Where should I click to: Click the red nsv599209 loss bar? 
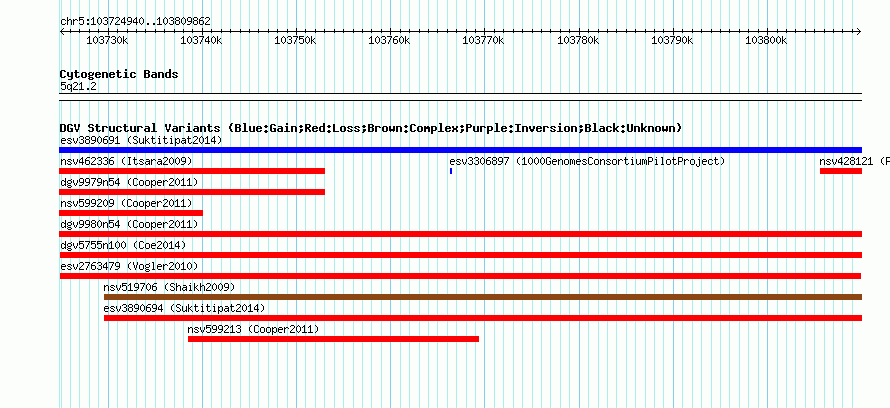point(131,213)
